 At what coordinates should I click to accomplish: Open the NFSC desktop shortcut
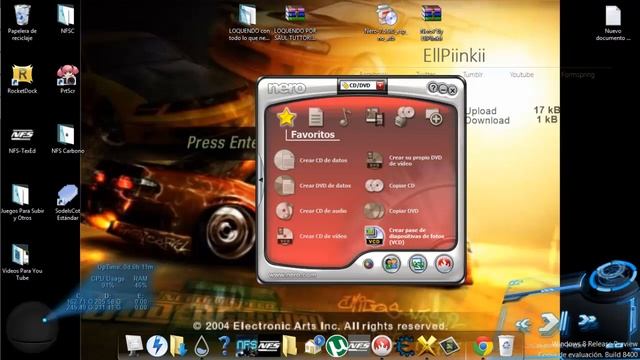tap(67, 19)
